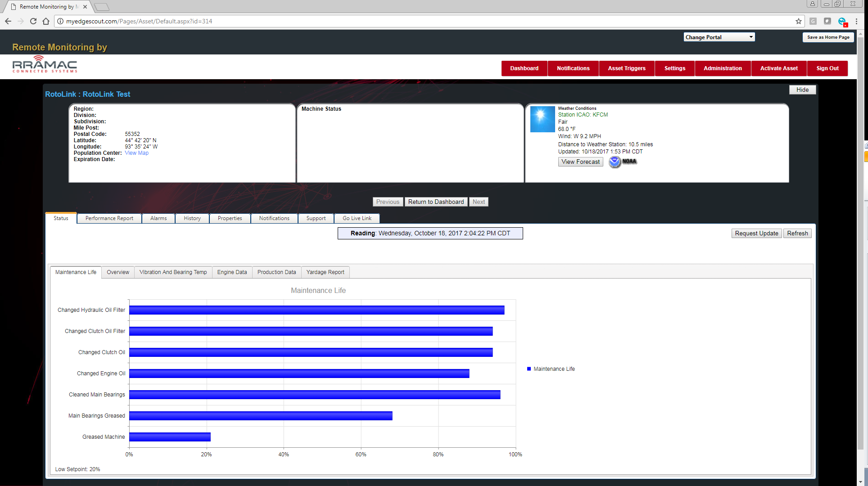This screenshot has height=486, width=868.
Task: Switch to the Performance Report tab
Action: click(x=108, y=218)
